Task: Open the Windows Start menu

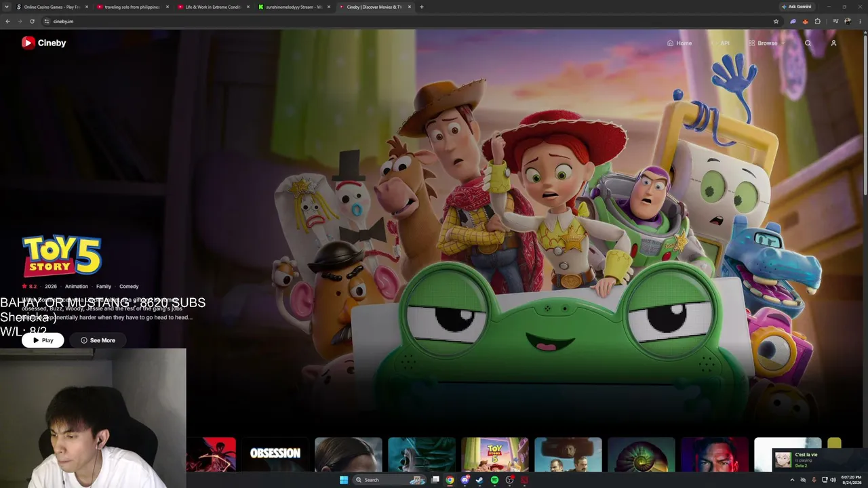Action: tap(344, 480)
